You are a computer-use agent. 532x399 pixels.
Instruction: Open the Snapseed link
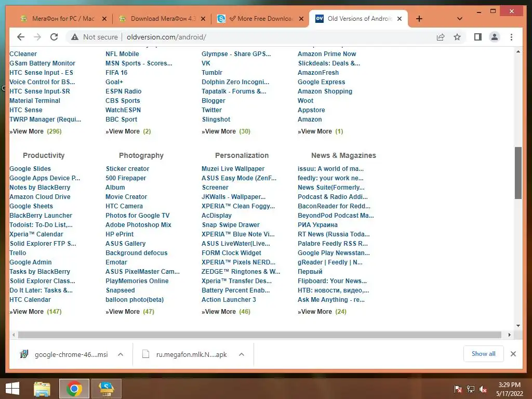(120, 290)
